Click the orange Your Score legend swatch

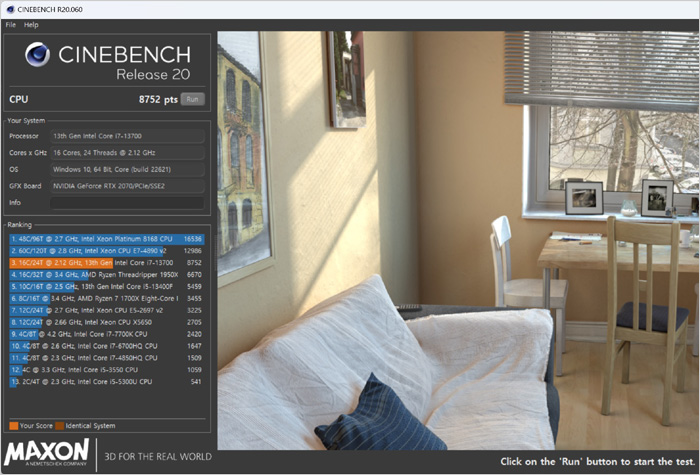pos(14,426)
